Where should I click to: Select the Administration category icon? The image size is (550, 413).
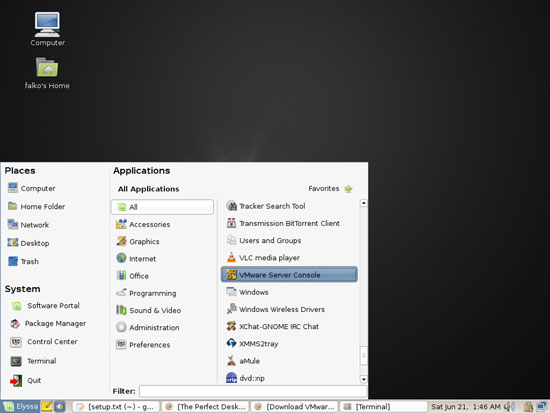click(x=121, y=327)
